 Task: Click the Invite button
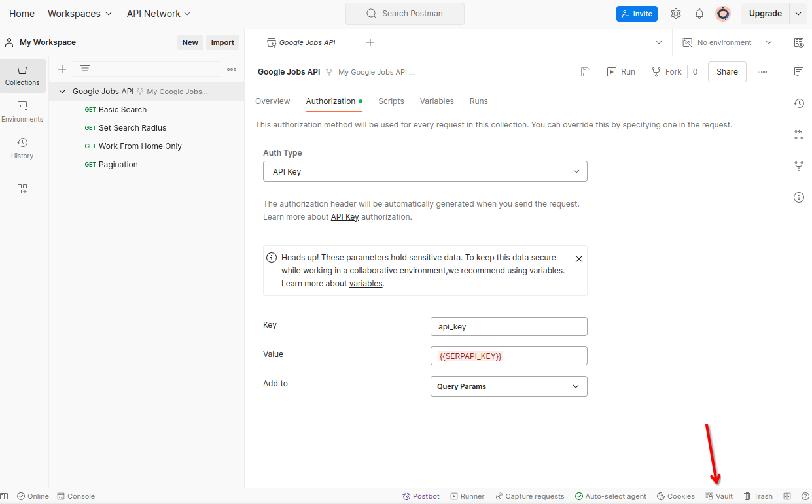click(637, 14)
